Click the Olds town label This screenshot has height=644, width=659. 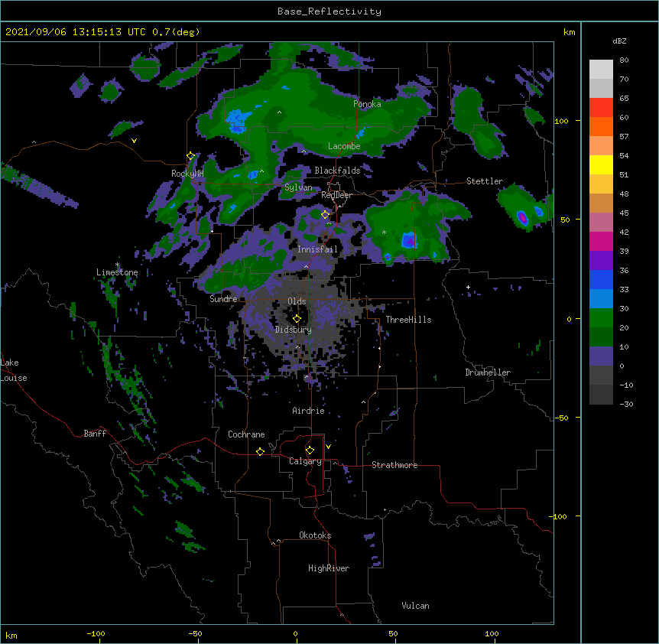pos(297,301)
